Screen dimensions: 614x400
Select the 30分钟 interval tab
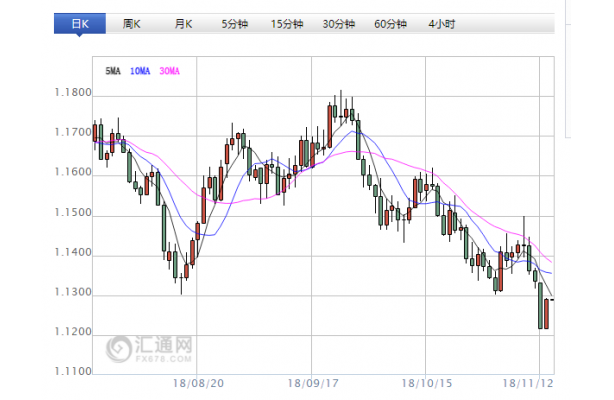pos(341,22)
